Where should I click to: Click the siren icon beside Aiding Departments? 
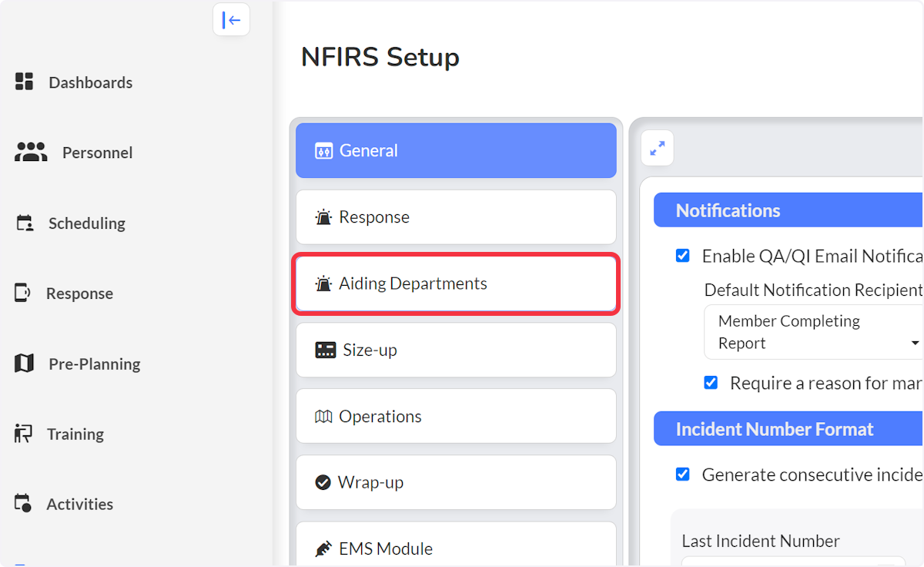323,283
